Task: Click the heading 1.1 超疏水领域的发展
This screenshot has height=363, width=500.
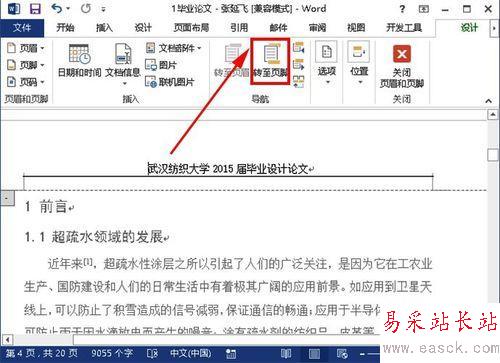Action: click(94, 237)
